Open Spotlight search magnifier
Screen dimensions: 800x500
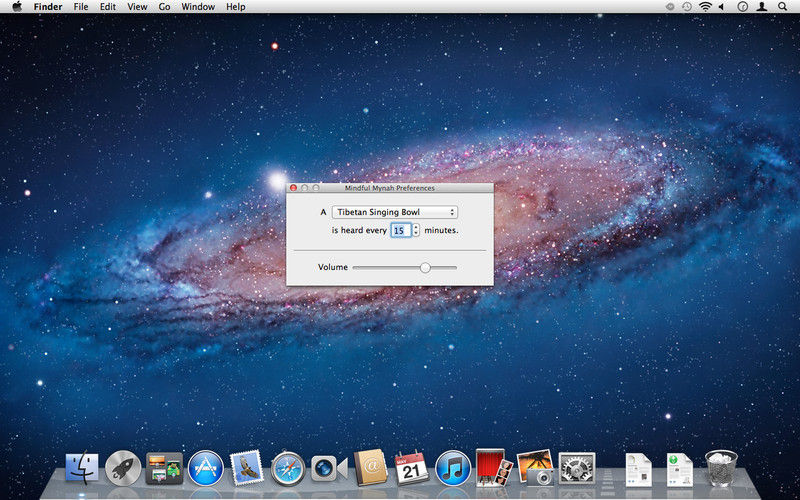click(x=782, y=7)
